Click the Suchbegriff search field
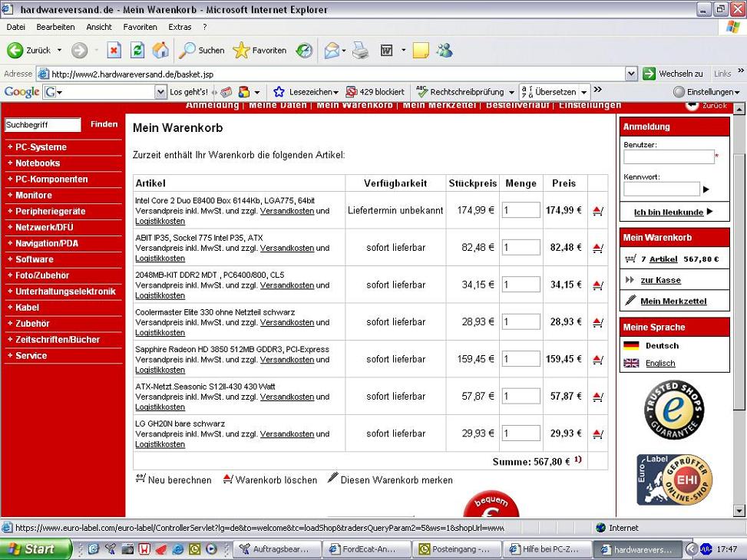747x560 pixels. (43, 125)
